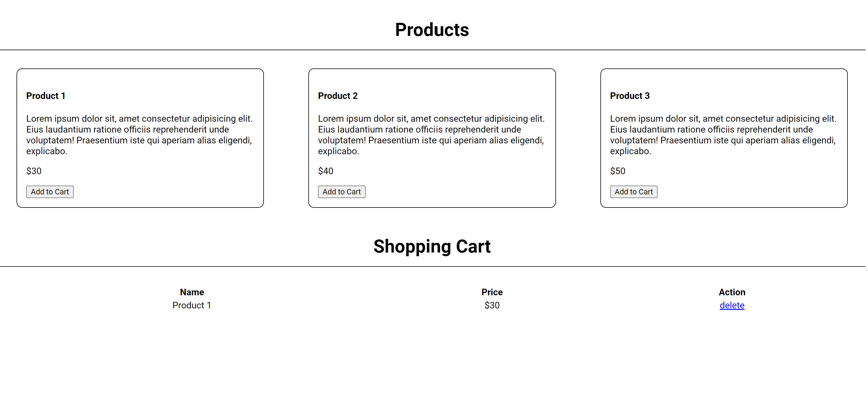Click Add to Cart for Product 3

tap(633, 192)
